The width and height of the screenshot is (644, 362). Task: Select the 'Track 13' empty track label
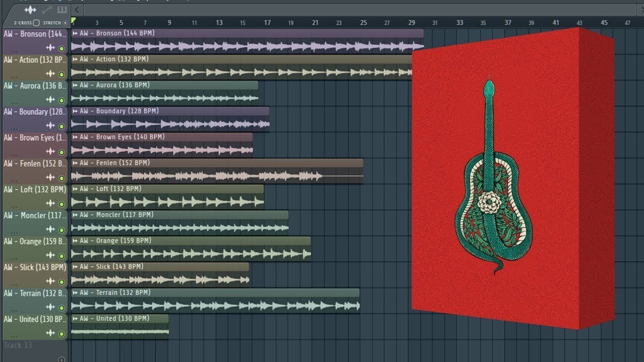point(18,345)
